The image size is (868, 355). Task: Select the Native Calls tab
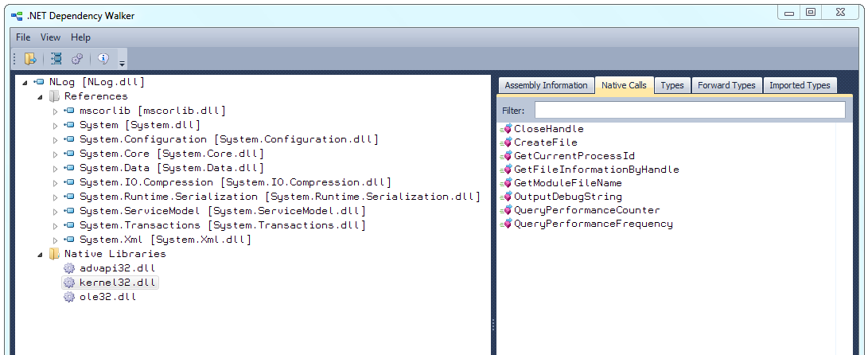(x=624, y=85)
